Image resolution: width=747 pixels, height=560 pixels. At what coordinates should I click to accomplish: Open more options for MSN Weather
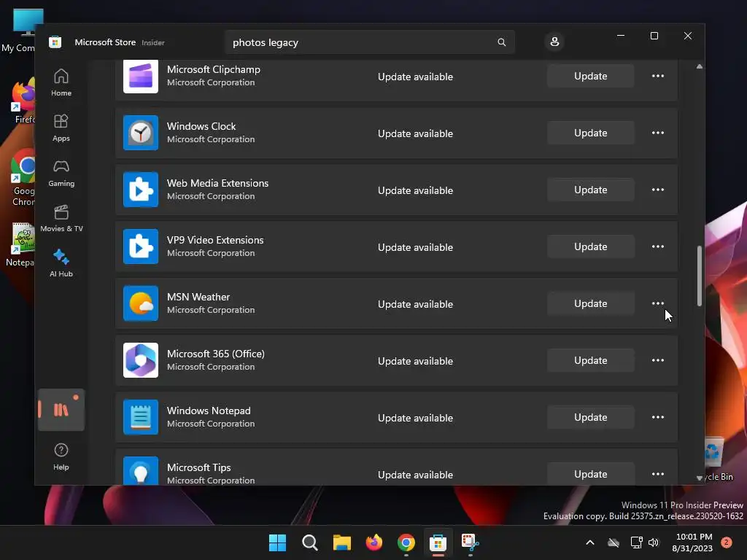[x=658, y=303]
